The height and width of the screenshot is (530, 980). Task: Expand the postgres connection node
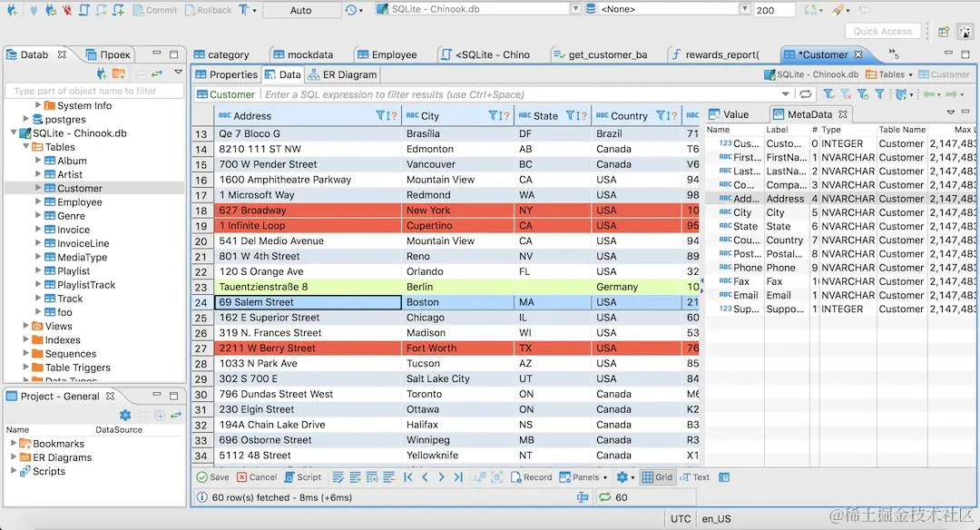point(25,119)
